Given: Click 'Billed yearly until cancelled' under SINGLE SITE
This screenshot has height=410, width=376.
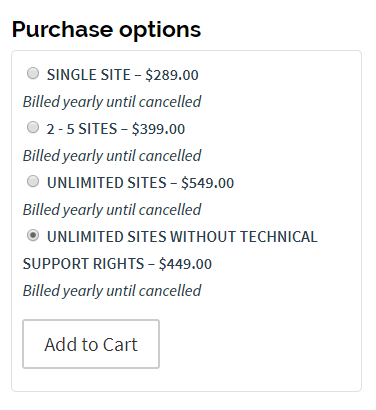Looking at the screenshot, I should click(112, 102).
